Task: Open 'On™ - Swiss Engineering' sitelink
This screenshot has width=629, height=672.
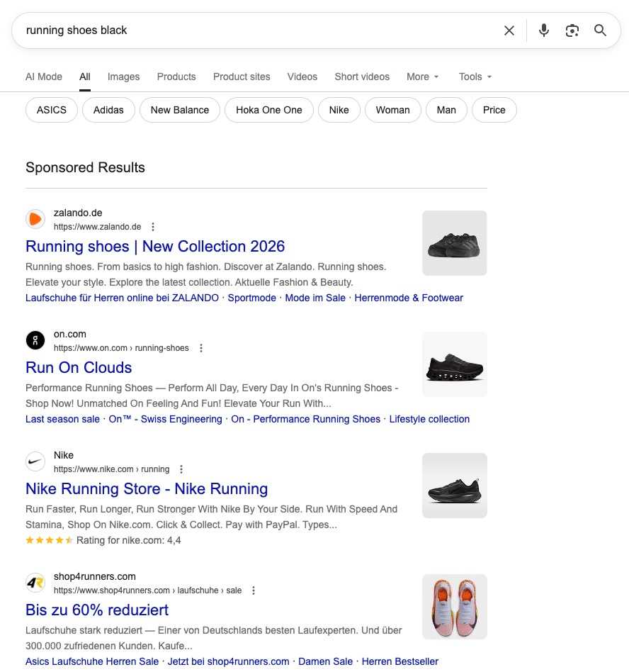Action: click(165, 419)
